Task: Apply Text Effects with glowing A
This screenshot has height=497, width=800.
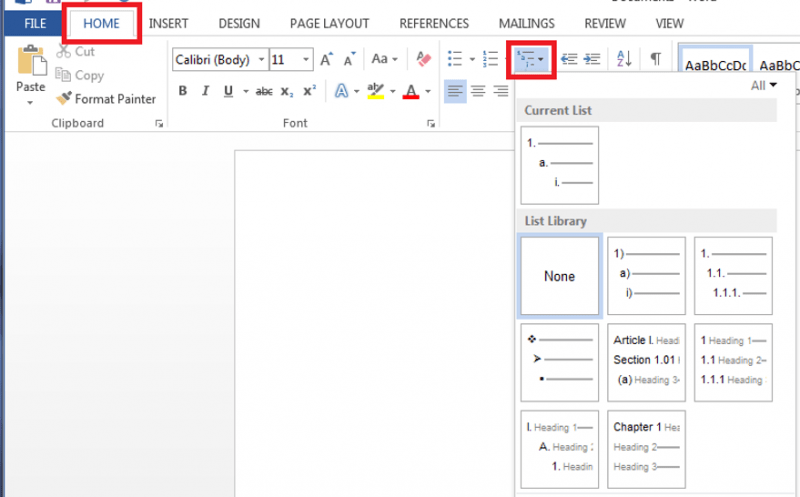Action: pyautogui.click(x=341, y=91)
